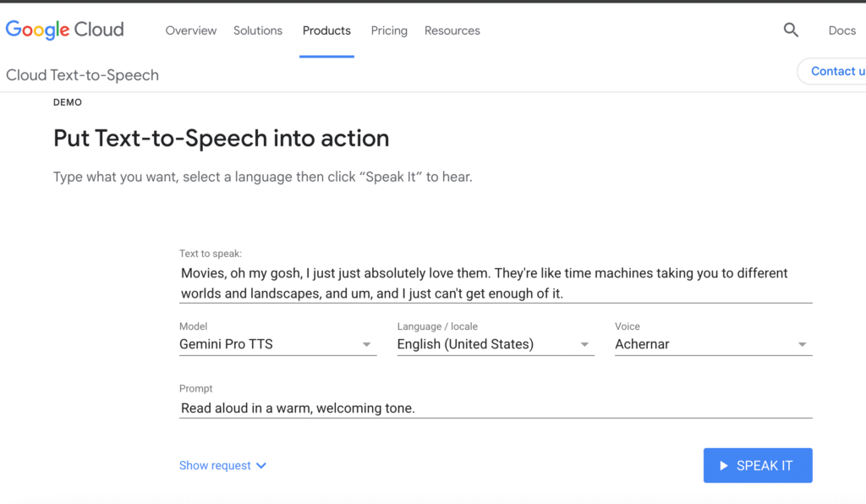Screen dimensions: 866x504
Task: Click the Docs link
Action: point(841,30)
